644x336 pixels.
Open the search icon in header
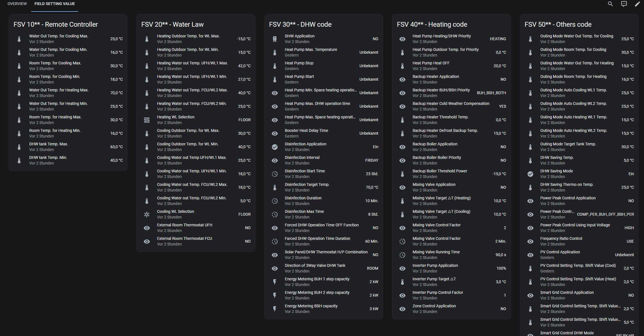610,4
